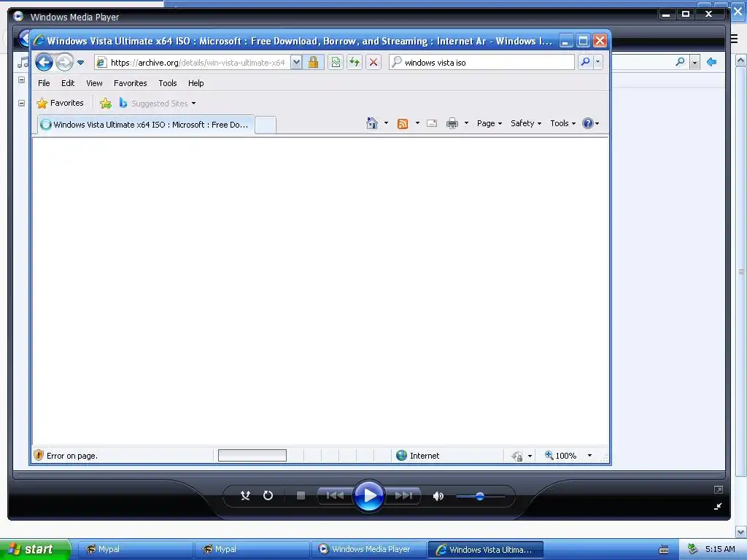
Task: Open the Favorites menu
Action: click(130, 83)
